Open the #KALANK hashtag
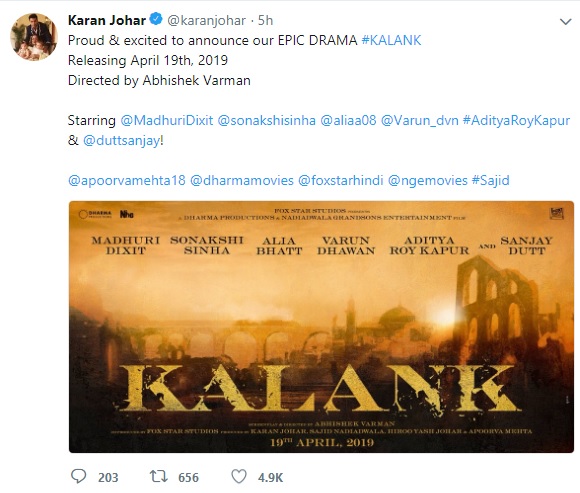580x493 pixels. pyautogui.click(x=391, y=40)
